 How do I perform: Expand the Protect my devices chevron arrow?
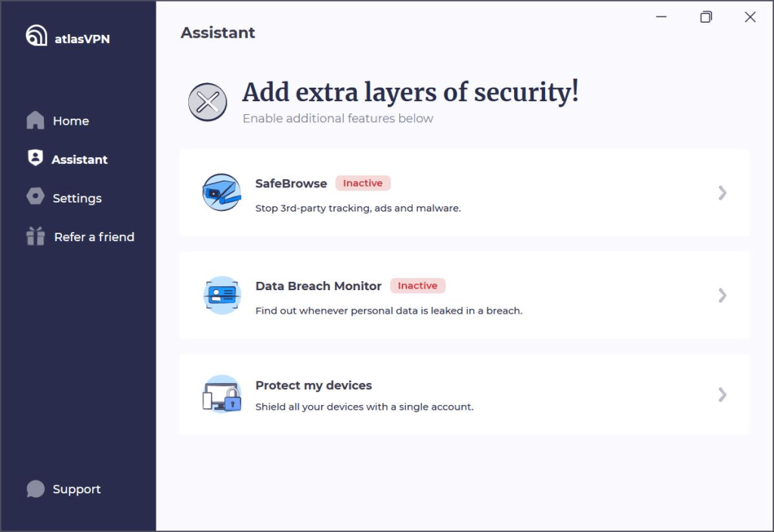(x=722, y=394)
